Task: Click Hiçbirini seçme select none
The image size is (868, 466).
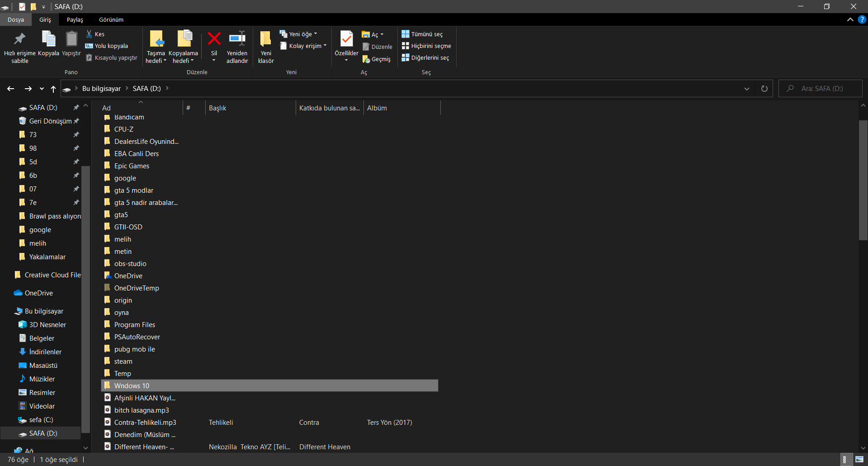Action: pos(426,46)
